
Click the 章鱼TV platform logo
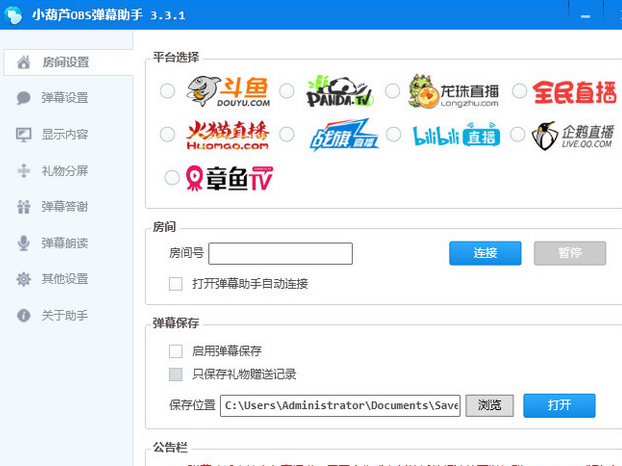[x=229, y=178]
